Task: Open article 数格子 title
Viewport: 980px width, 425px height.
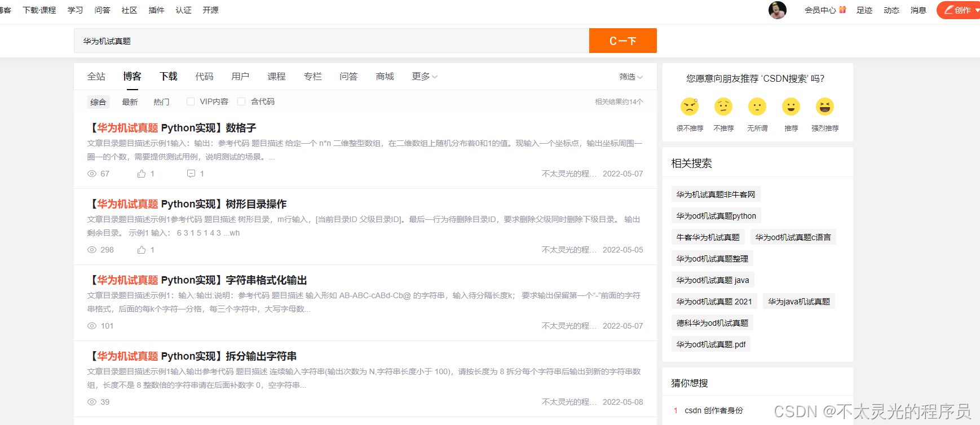Action: (x=172, y=128)
